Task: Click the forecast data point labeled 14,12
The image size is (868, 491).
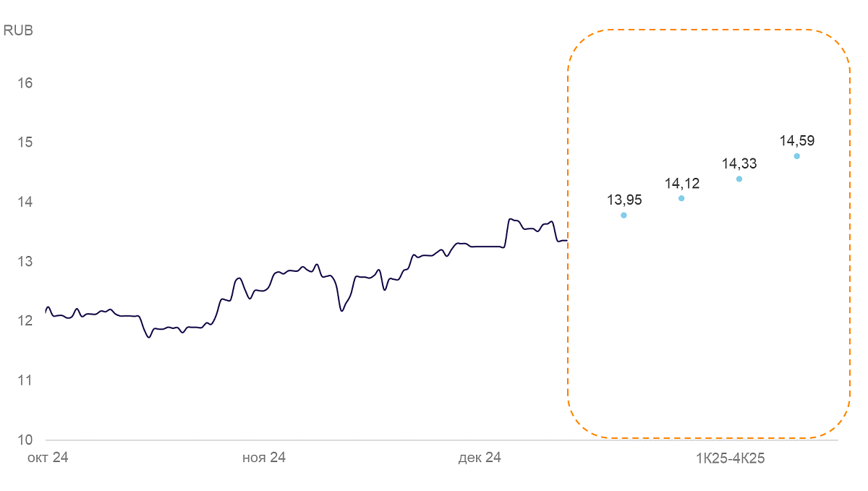Action: (681, 198)
